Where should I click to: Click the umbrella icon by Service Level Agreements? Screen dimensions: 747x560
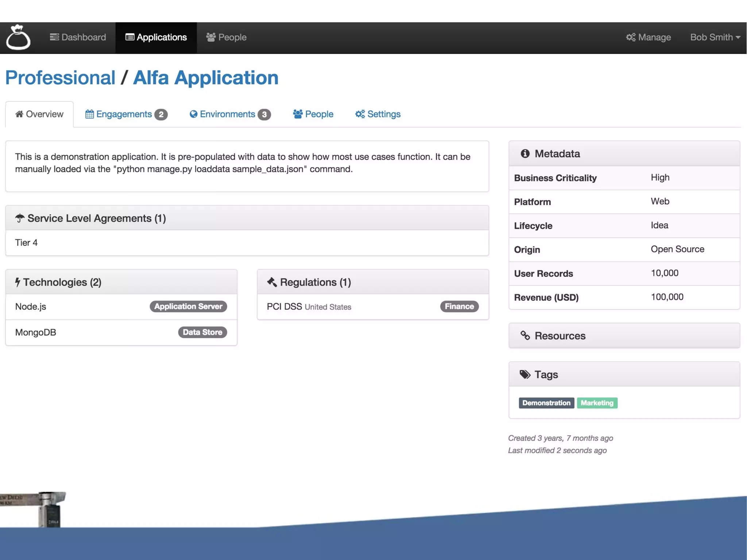[x=20, y=218]
